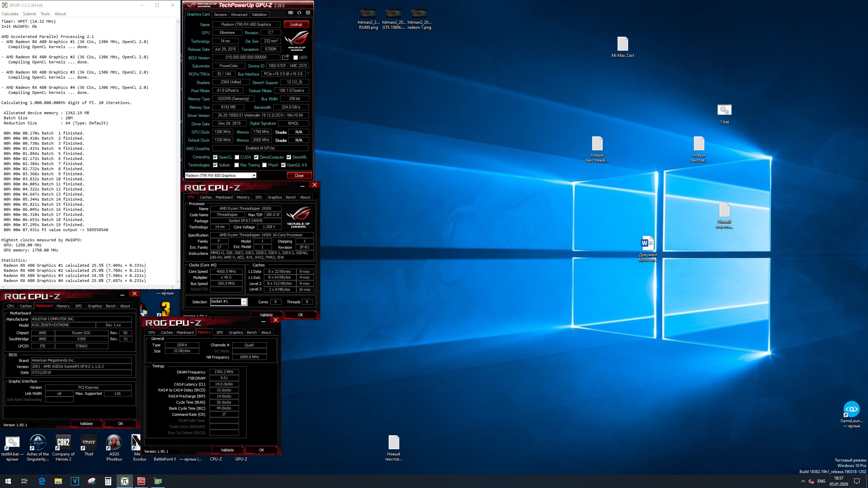Screen dimensions: 868x488
Task: Open GPUPI Tools menu
Action: [x=45, y=14]
